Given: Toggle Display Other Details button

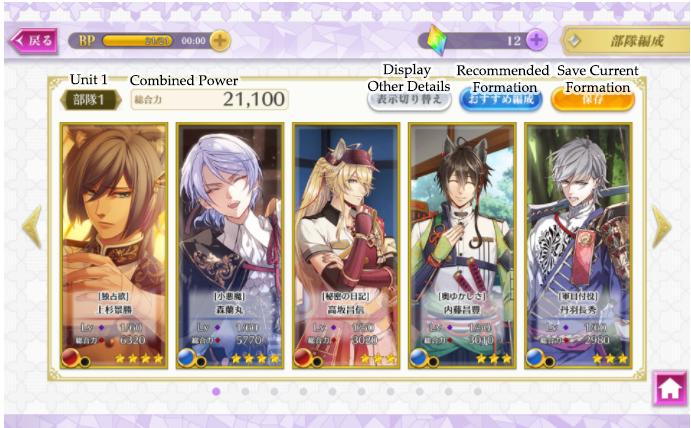Looking at the screenshot, I should (409, 99).
